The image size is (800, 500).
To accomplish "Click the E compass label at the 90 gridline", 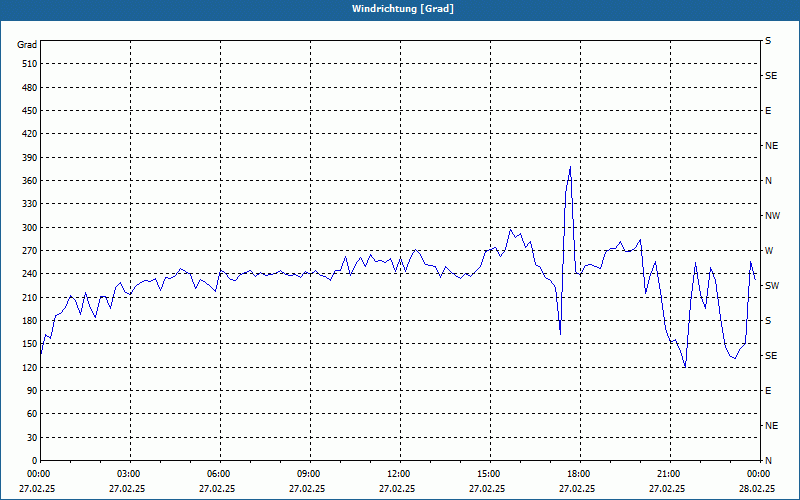I will point(768,391).
